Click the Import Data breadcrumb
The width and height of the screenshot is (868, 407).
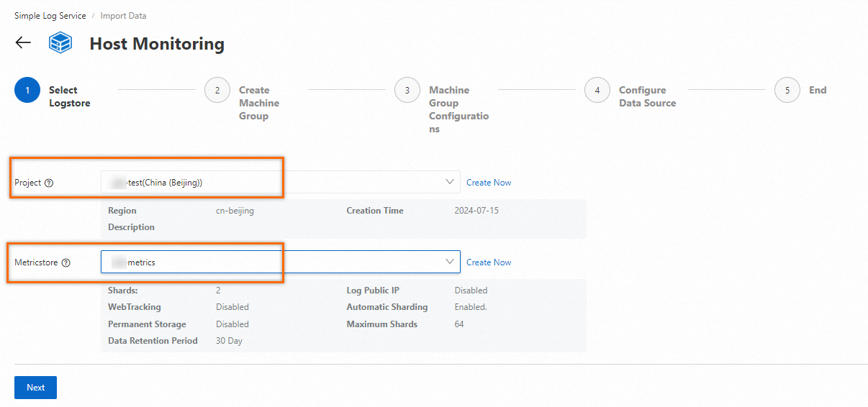click(124, 16)
